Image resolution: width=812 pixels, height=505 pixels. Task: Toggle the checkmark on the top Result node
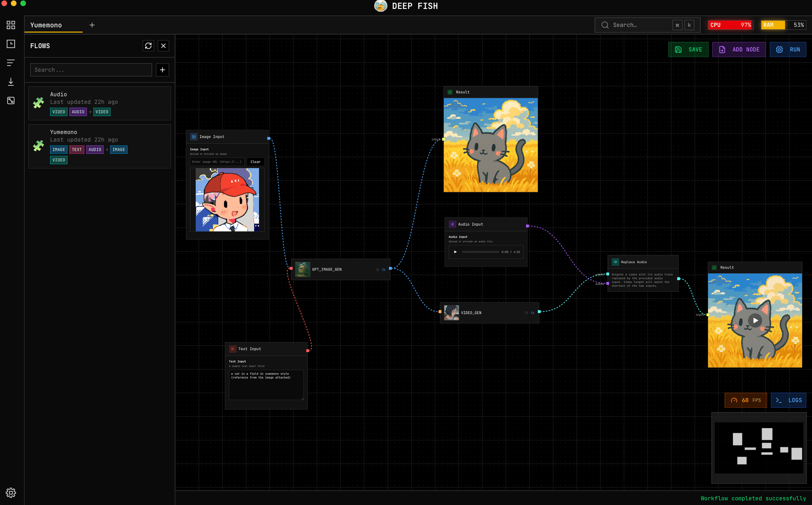pyautogui.click(x=451, y=92)
